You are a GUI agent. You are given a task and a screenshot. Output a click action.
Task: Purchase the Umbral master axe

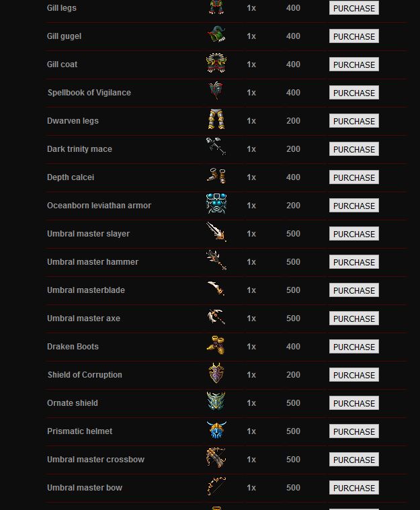point(354,318)
